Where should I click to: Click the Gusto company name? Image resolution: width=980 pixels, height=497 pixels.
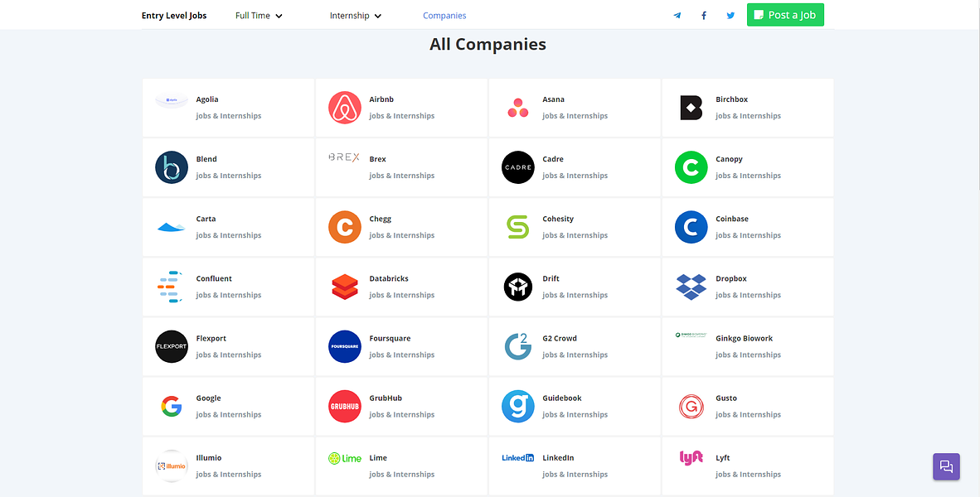tap(726, 398)
